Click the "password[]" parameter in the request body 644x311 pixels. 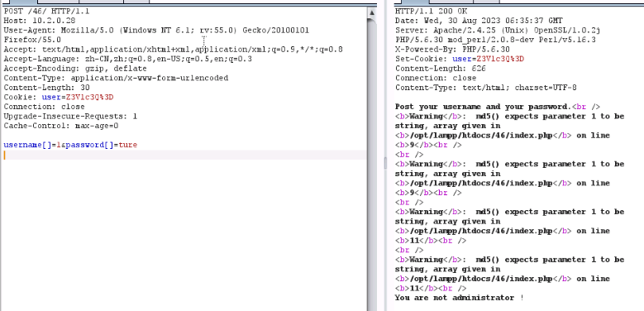pyautogui.click(x=89, y=145)
